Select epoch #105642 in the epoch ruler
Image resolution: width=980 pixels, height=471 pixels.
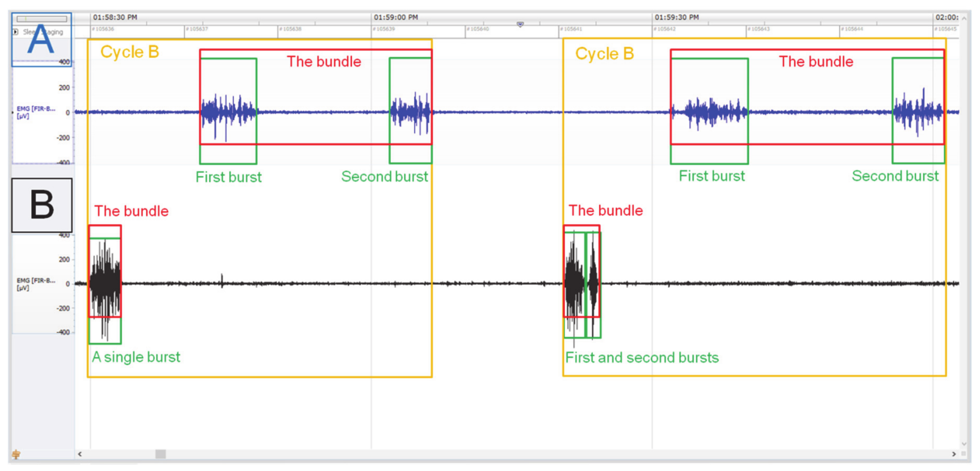click(665, 29)
